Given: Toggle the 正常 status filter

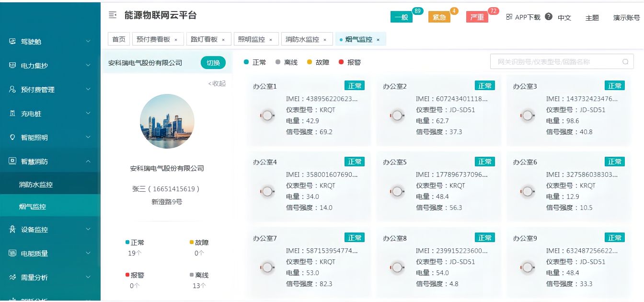Looking at the screenshot, I should click(255, 62).
